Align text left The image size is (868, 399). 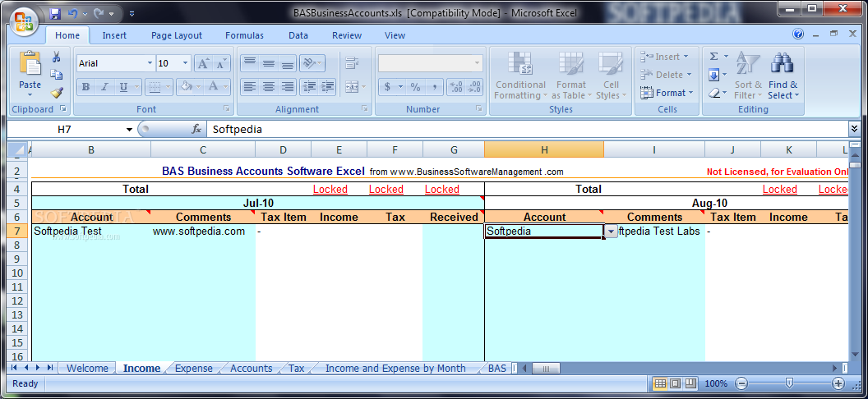250,87
